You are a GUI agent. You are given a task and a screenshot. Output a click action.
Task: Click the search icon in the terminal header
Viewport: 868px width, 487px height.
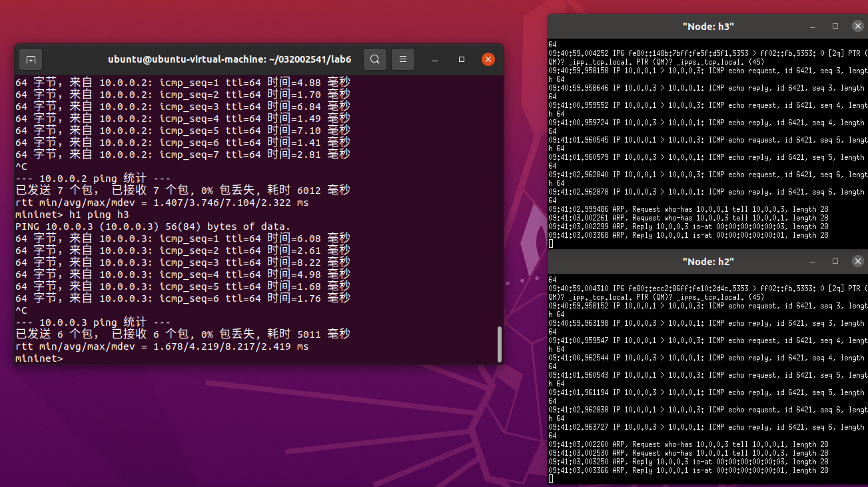tap(375, 59)
